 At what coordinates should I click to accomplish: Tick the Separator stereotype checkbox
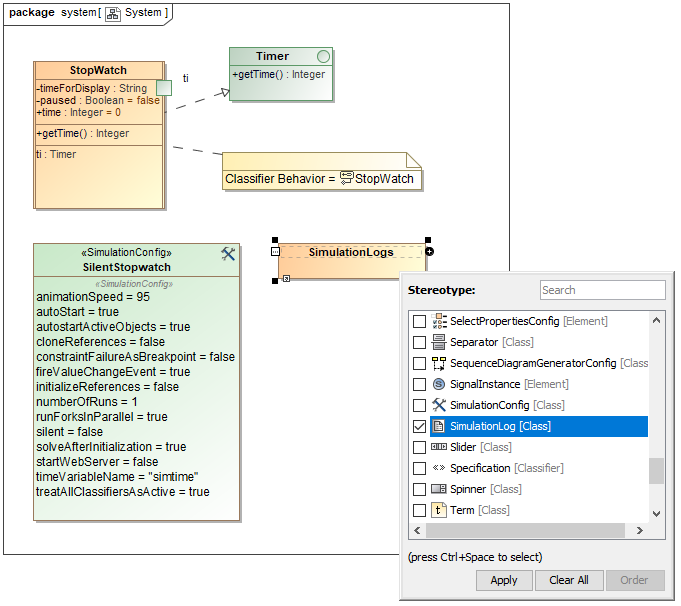click(x=419, y=342)
